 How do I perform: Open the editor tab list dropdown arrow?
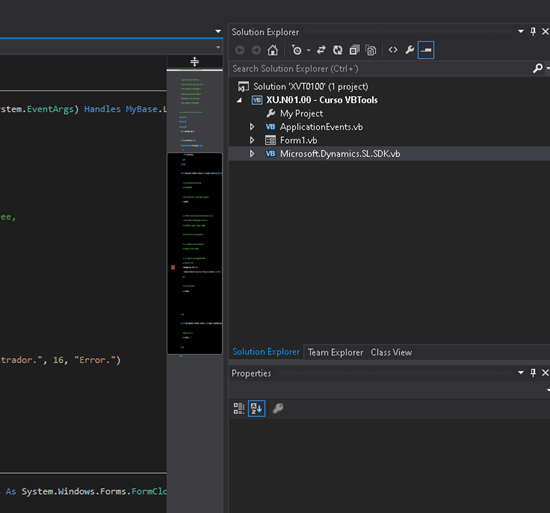pos(218,31)
